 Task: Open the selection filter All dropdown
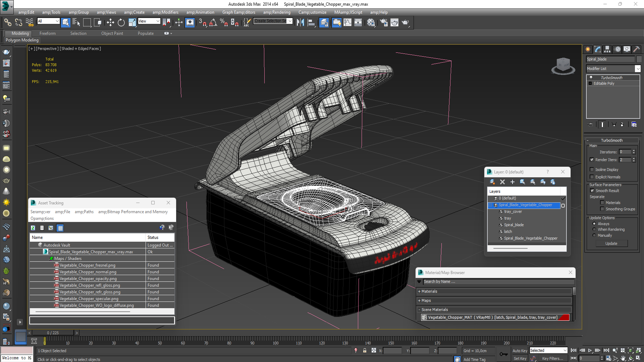click(48, 21)
